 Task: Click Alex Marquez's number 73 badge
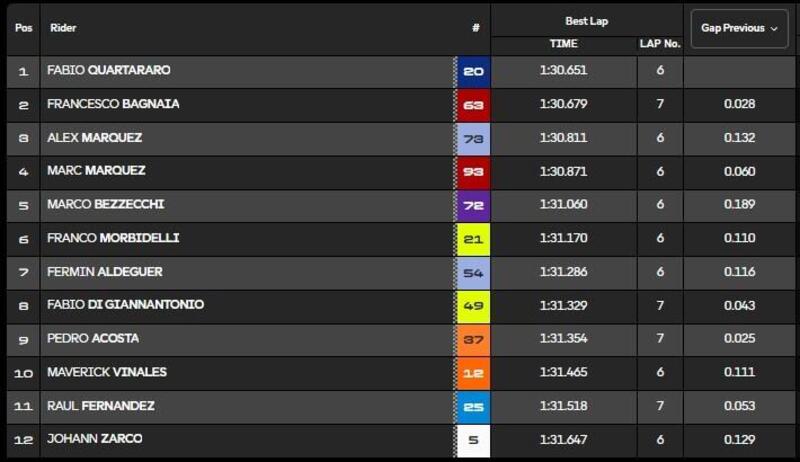tap(473, 138)
